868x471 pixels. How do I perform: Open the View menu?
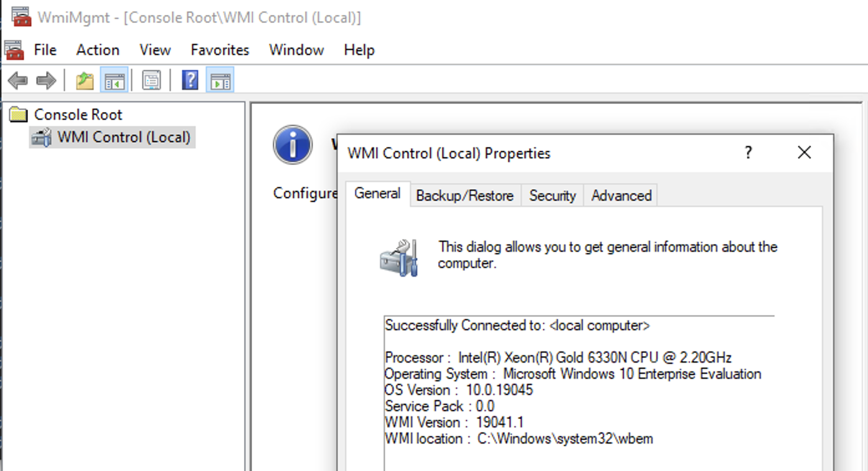click(155, 50)
